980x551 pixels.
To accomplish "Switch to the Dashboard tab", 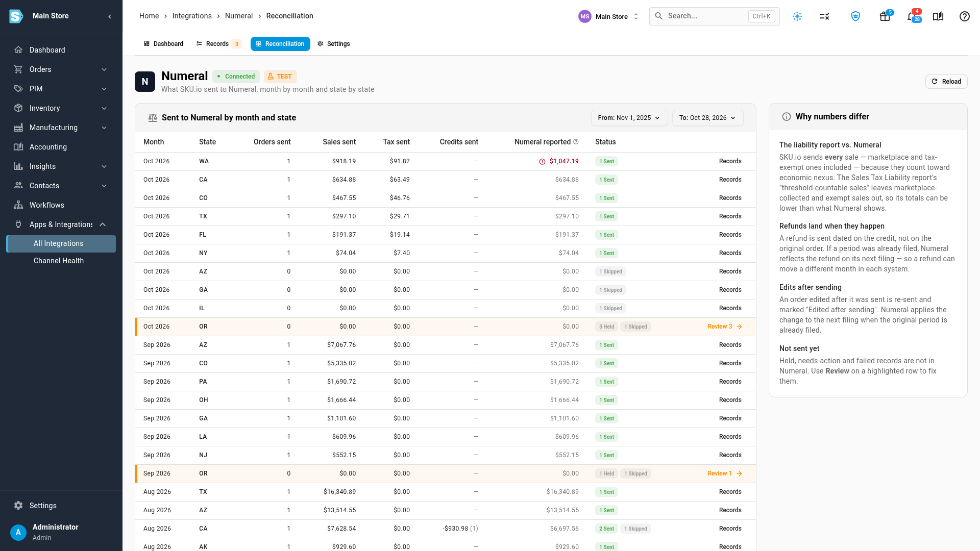I will [163, 44].
